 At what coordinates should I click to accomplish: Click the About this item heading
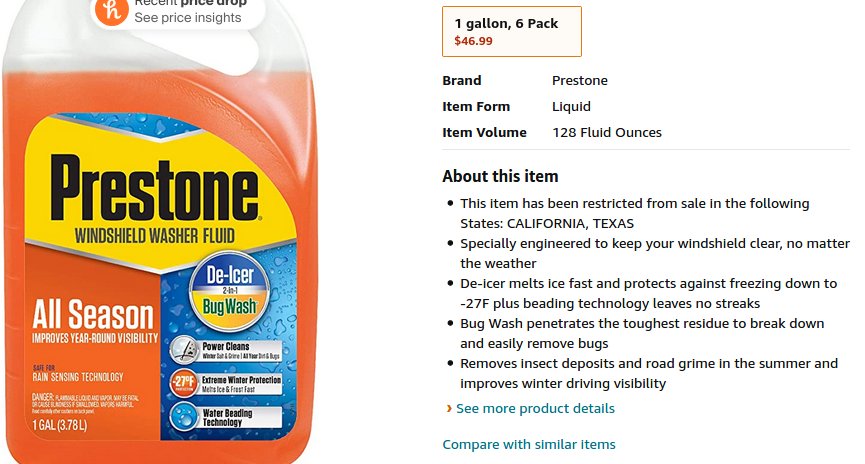(x=500, y=176)
